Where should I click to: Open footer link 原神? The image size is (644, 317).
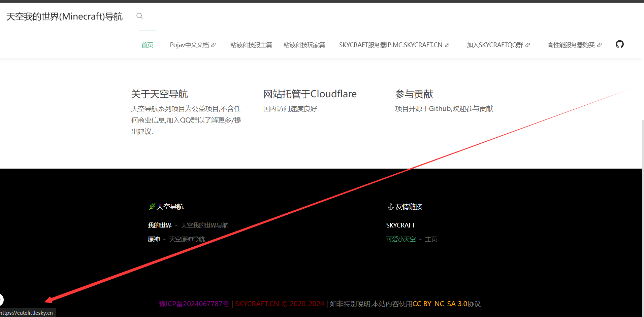[154, 239]
